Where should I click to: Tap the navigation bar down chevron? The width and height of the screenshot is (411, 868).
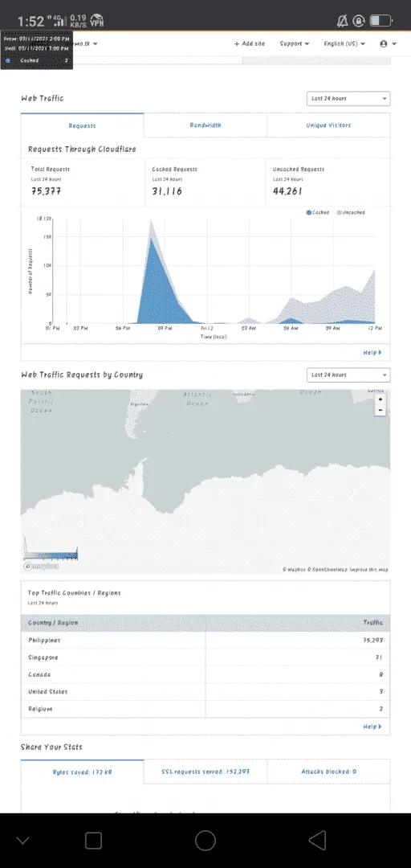coord(22,841)
